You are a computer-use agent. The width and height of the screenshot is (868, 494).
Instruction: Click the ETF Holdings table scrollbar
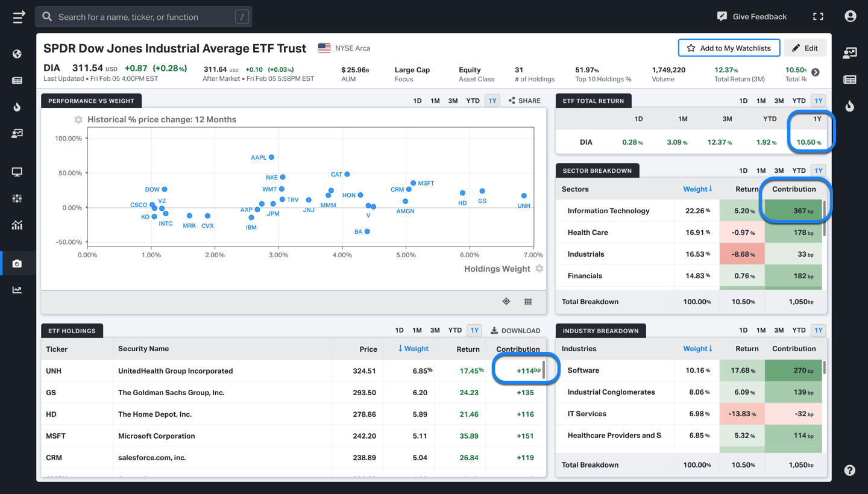544,370
